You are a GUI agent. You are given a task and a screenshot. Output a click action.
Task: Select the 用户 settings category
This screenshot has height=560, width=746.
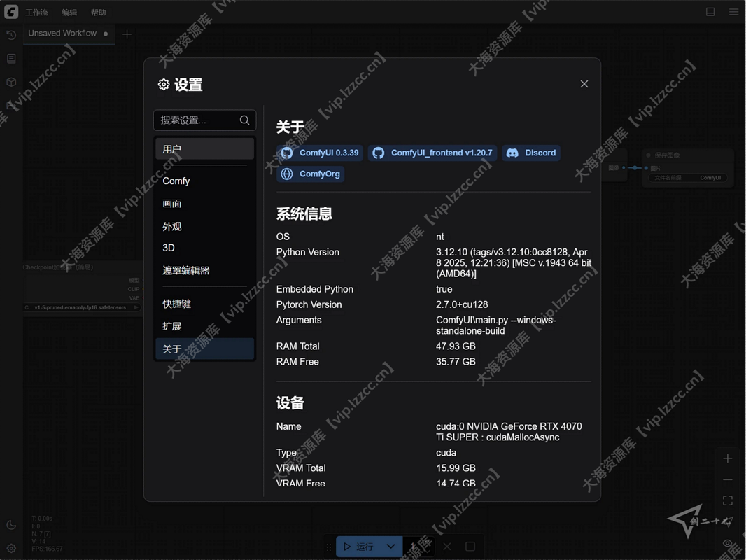[204, 149]
